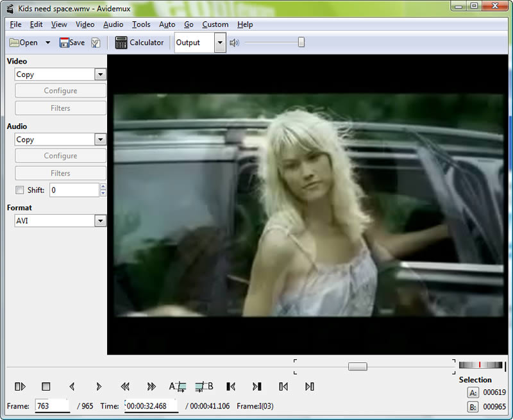This screenshot has height=420, width=513.
Task: Expand the AVI Format dropdown
Action: point(100,221)
